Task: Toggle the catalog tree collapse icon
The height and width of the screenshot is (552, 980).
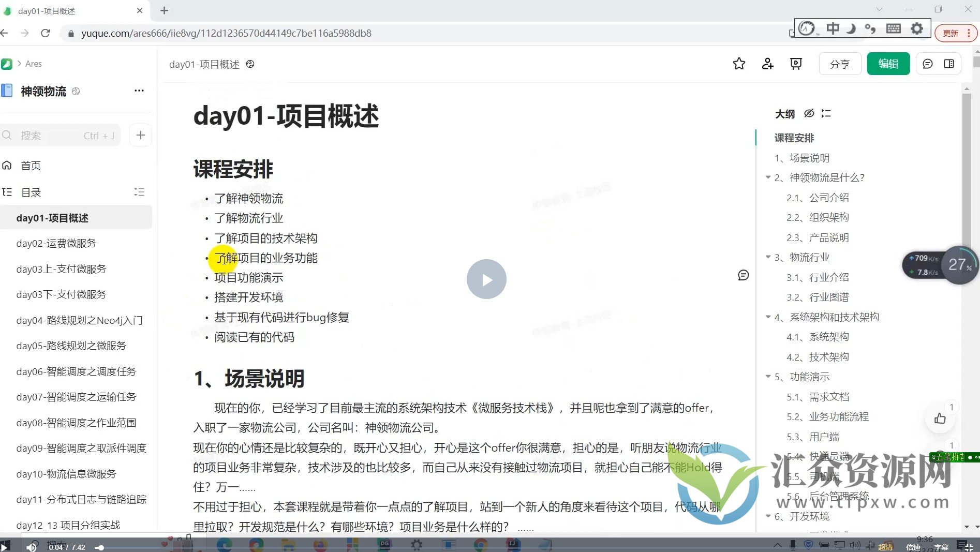Action: pyautogui.click(x=139, y=192)
